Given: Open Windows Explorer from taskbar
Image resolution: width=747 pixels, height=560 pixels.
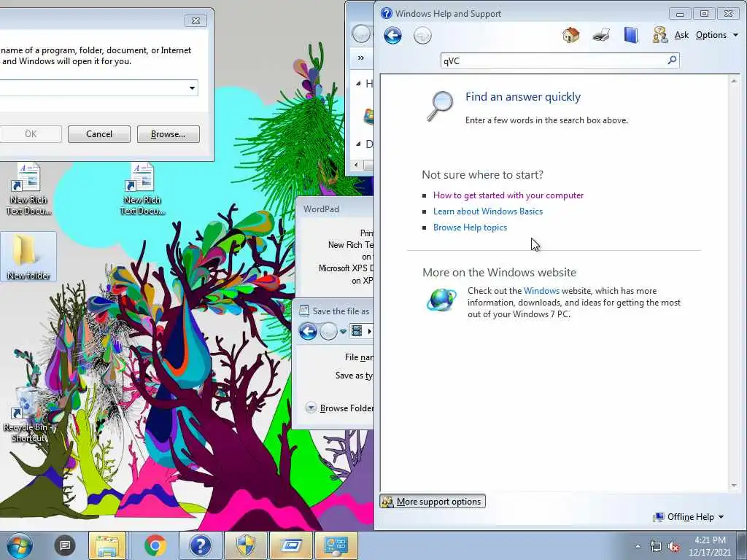Looking at the screenshot, I should 107,545.
